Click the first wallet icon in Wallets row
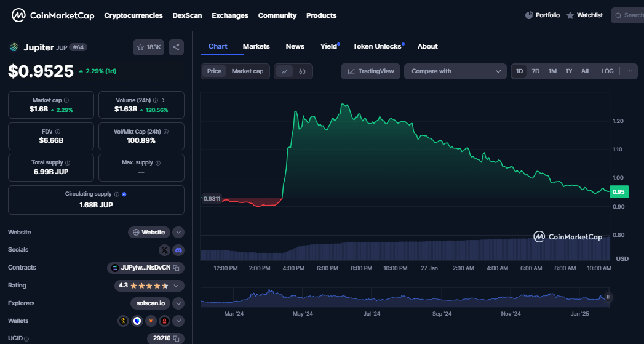The image size is (644, 344). click(x=123, y=321)
